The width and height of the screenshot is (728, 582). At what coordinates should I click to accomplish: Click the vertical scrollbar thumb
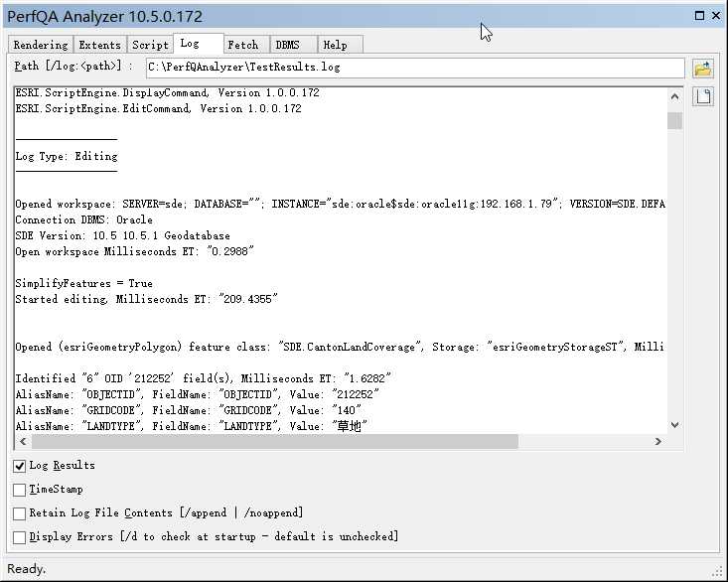point(675,120)
